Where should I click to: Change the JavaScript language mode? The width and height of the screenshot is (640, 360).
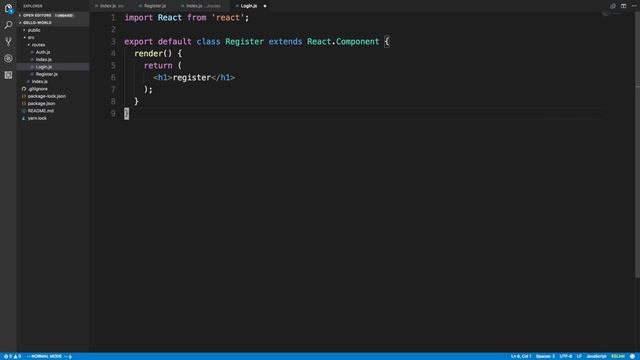[596, 356]
